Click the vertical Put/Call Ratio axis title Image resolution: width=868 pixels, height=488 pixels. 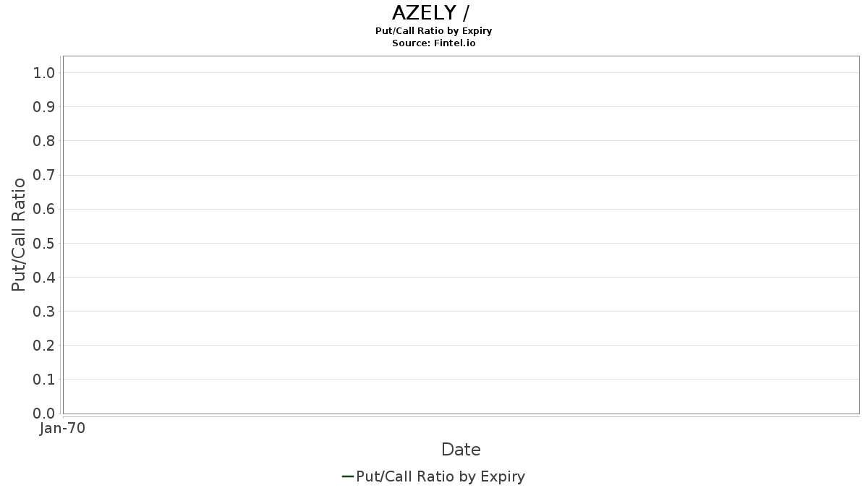[20, 234]
